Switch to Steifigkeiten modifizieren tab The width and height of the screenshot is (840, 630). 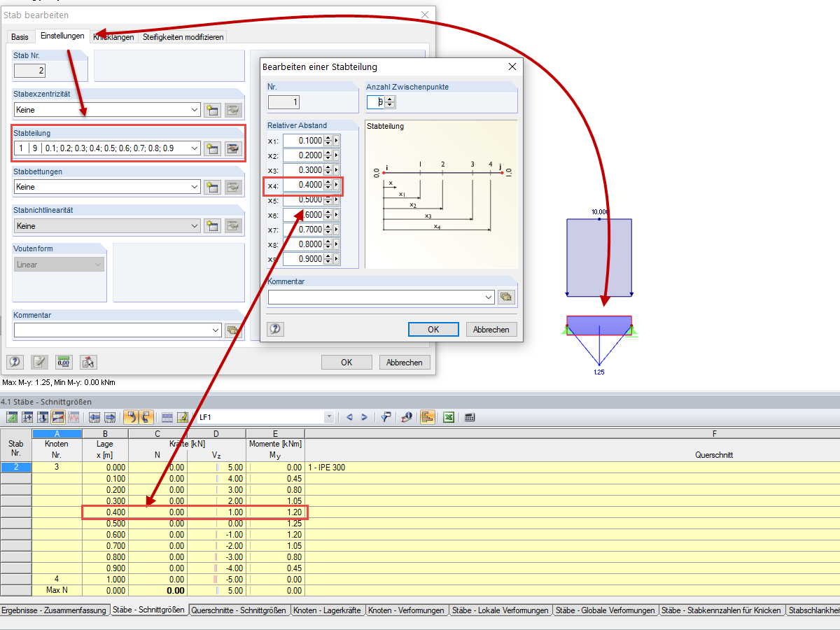pyautogui.click(x=184, y=37)
